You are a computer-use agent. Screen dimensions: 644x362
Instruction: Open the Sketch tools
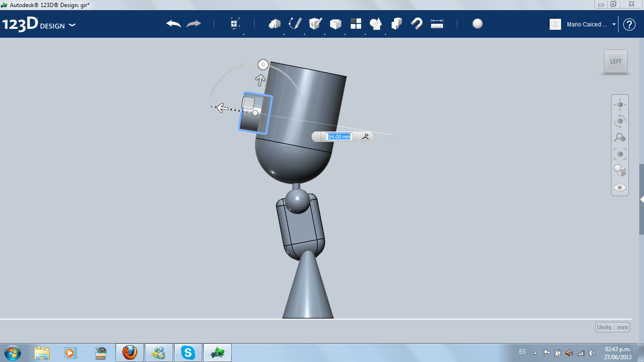point(295,24)
